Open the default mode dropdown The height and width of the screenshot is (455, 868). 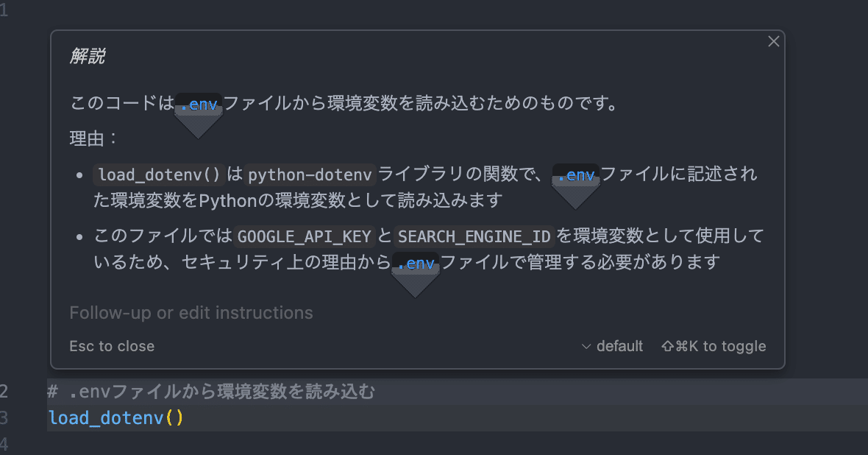pos(619,345)
